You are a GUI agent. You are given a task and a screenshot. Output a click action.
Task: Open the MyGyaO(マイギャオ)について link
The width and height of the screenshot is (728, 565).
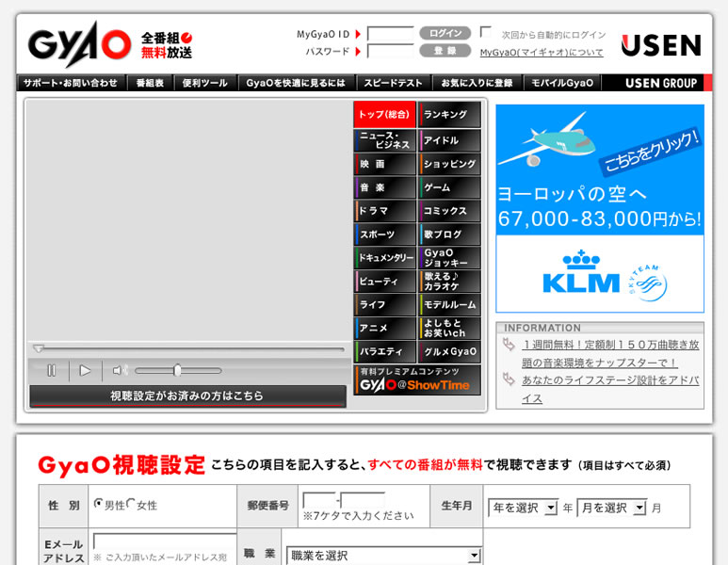[x=542, y=53]
